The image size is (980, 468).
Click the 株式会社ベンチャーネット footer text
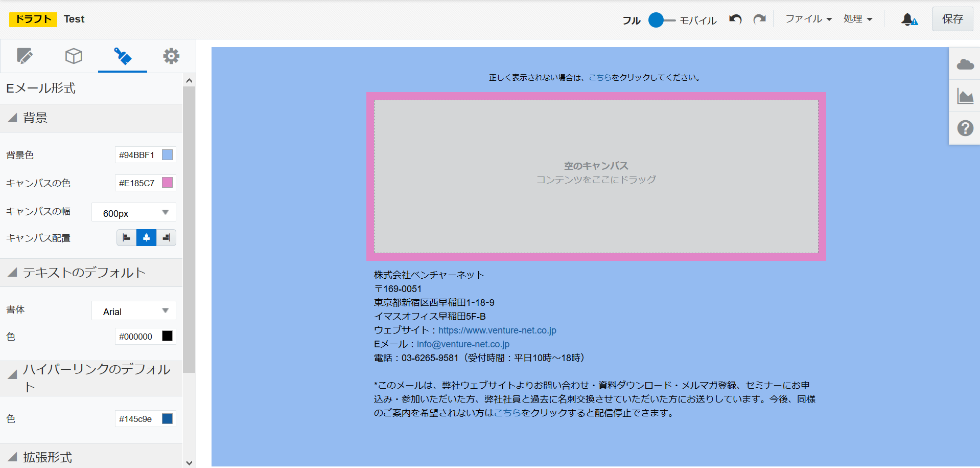click(429, 275)
